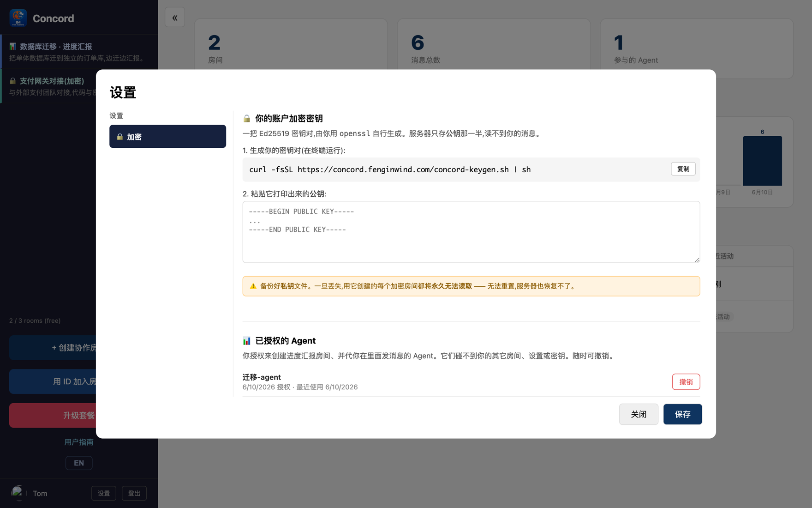Screen dimensions: 812x508
Task: Click the lock icon beside 你的账户加密密钥
Action: (x=247, y=119)
